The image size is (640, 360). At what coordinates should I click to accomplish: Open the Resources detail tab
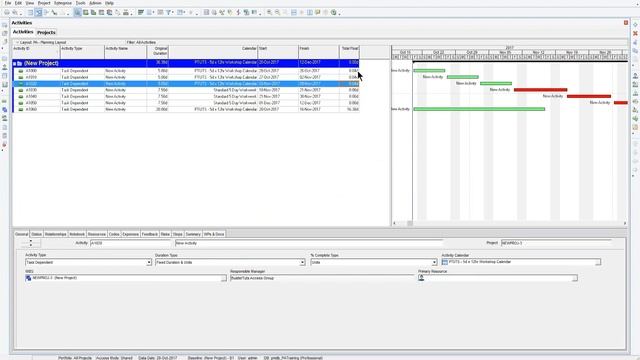coord(97,234)
